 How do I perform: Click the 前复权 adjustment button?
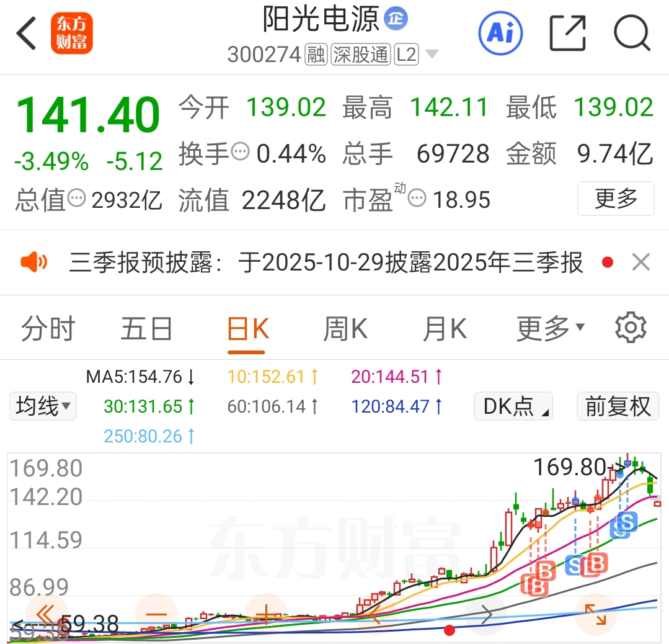pos(618,406)
